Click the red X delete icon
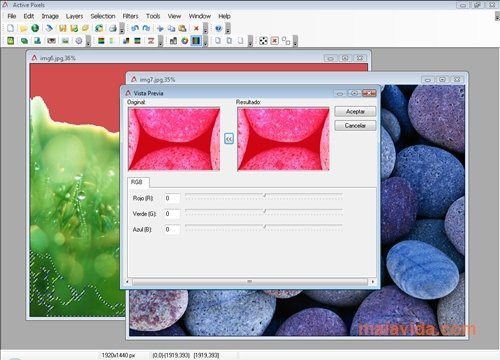The image size is (500, 360). tap(196, 29)
